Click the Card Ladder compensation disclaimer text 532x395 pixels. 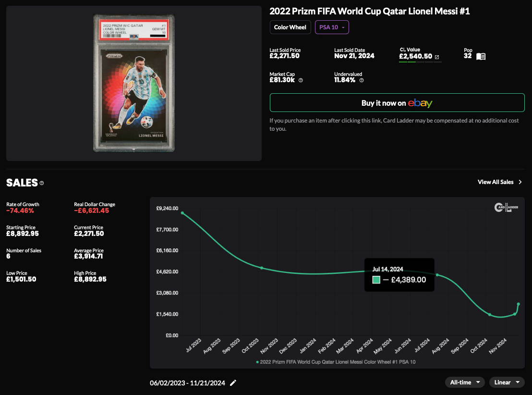click(394, 124)
